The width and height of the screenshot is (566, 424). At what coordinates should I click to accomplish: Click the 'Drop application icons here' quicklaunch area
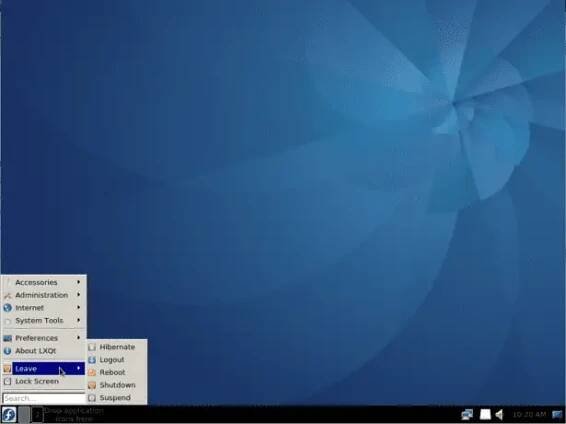(74, 415)
